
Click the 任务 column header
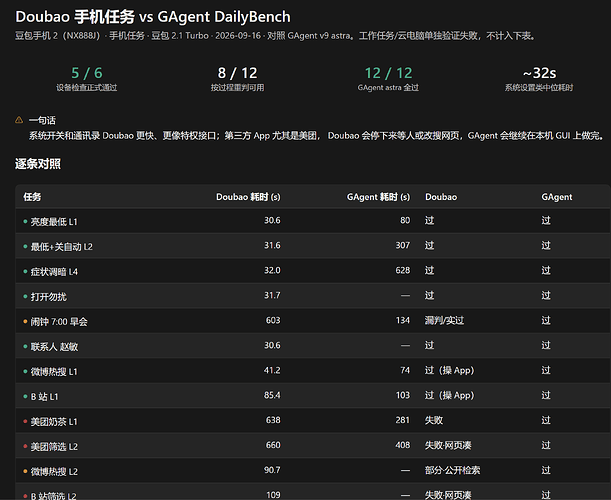pyautogui.click(x=32, y=197)
